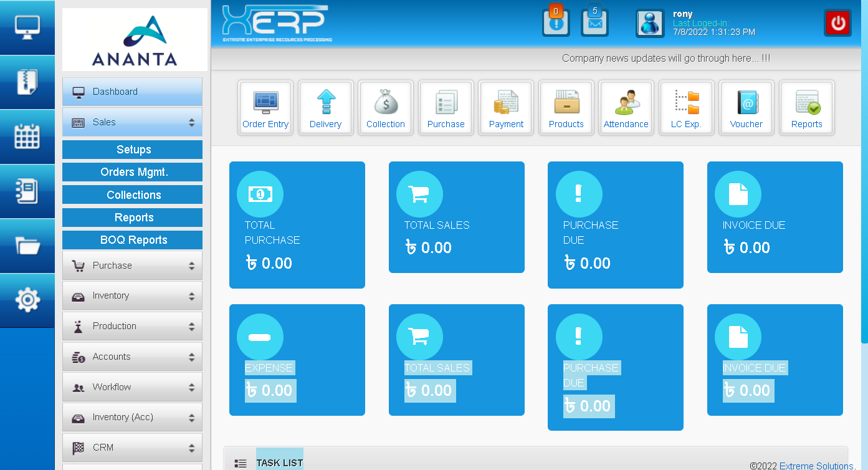Select Orders Mgmt. submenu item
This screenshot has height=470, width=868.
[132, 172]
